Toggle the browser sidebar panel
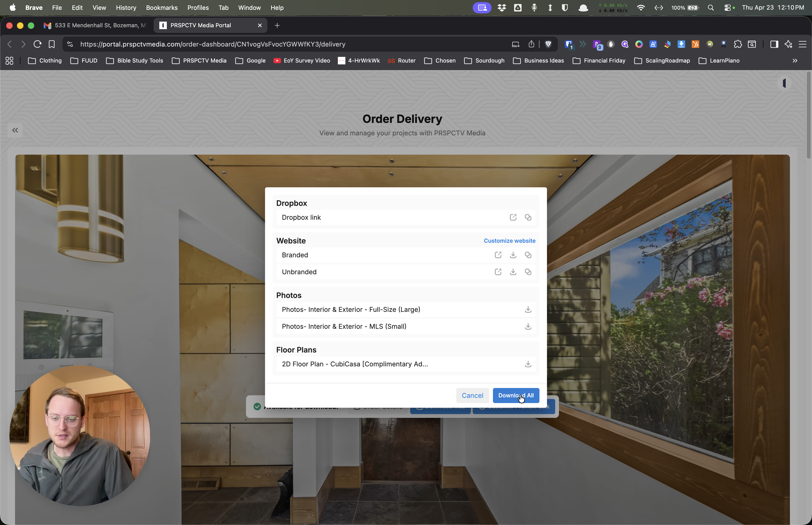 (x=774, y=44)
